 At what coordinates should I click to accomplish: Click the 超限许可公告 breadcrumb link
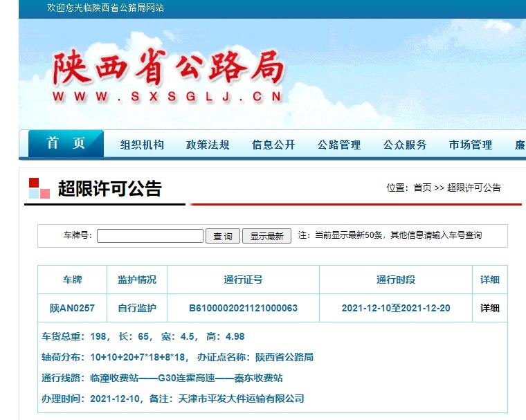click(473, 188)
